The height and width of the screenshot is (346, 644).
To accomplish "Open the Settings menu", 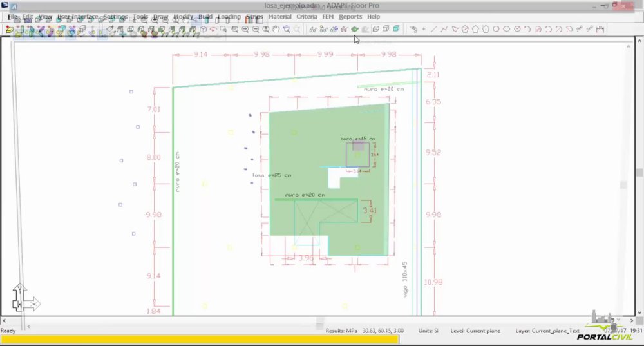I will click(x=115, y=17).
